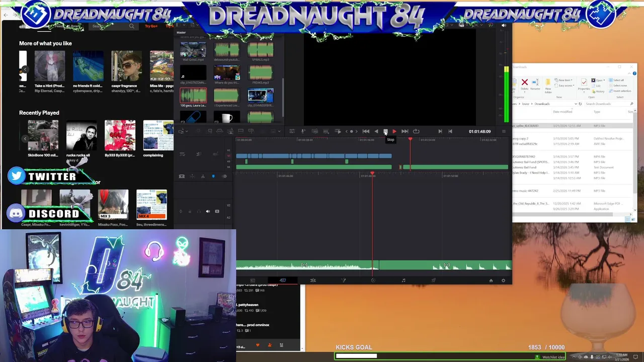Screen dimensions: 644x362
Task: Click the red Play forward button
Action: tap(394, 131)
